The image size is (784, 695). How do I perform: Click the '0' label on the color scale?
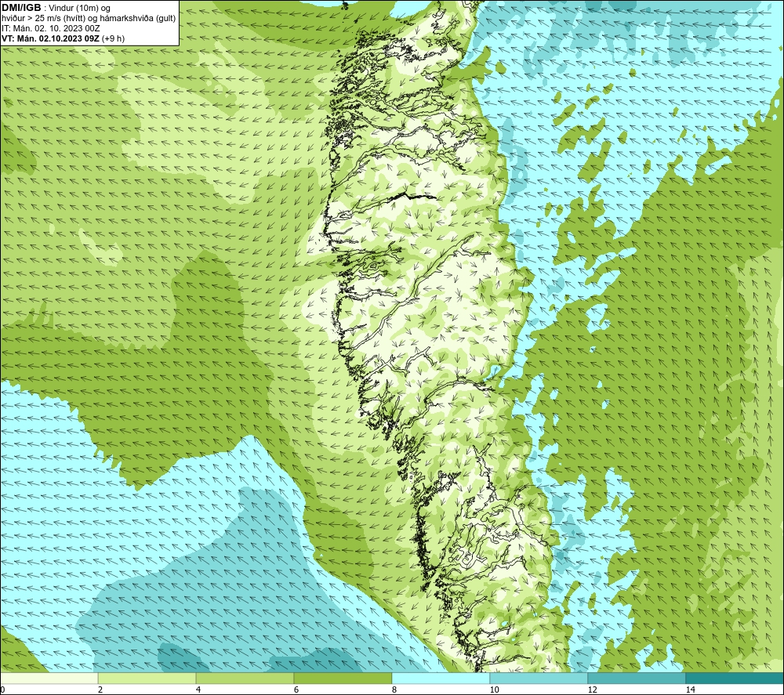pyautogui.click(x=2, y=690)
